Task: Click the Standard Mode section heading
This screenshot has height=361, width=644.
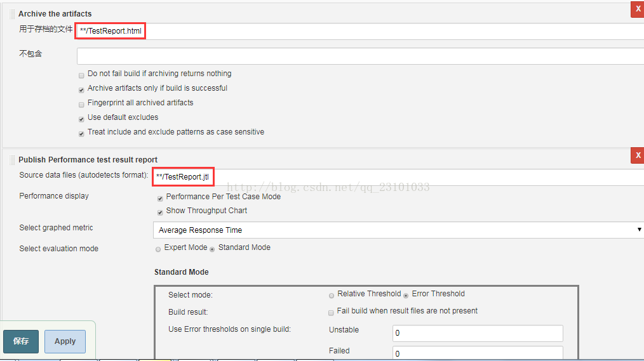Action: (x=182, y=272)
